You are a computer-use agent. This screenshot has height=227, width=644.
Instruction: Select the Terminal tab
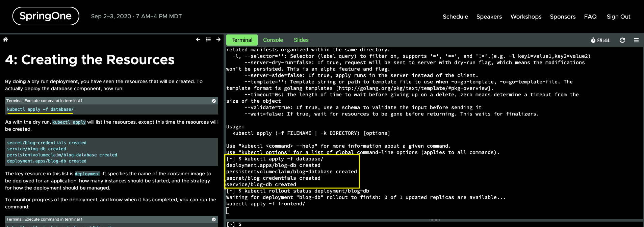(x=242, y=40)
